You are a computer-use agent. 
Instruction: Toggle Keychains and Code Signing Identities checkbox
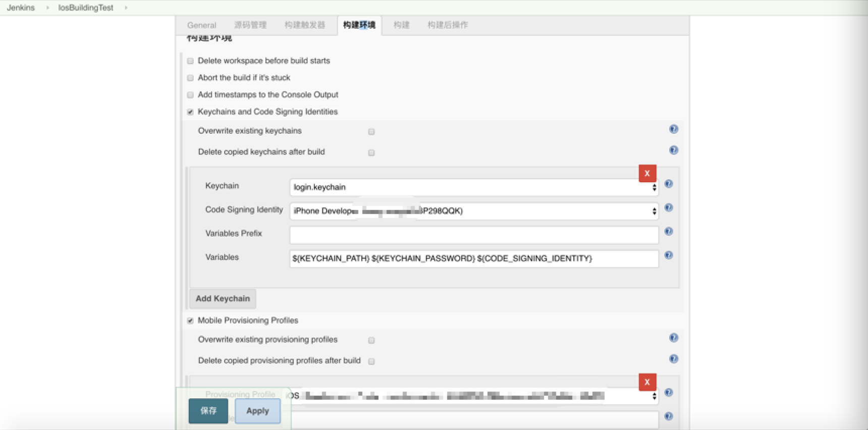click(x=190, y=112)
